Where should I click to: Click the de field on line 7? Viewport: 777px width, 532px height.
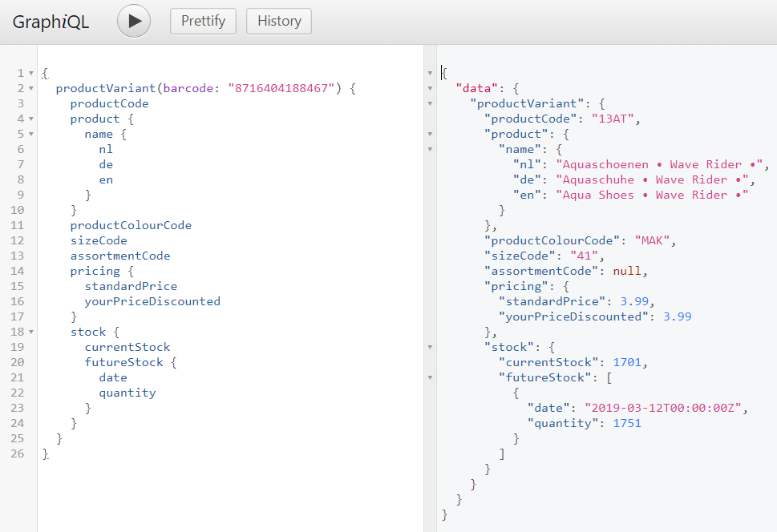click(106, 164)
